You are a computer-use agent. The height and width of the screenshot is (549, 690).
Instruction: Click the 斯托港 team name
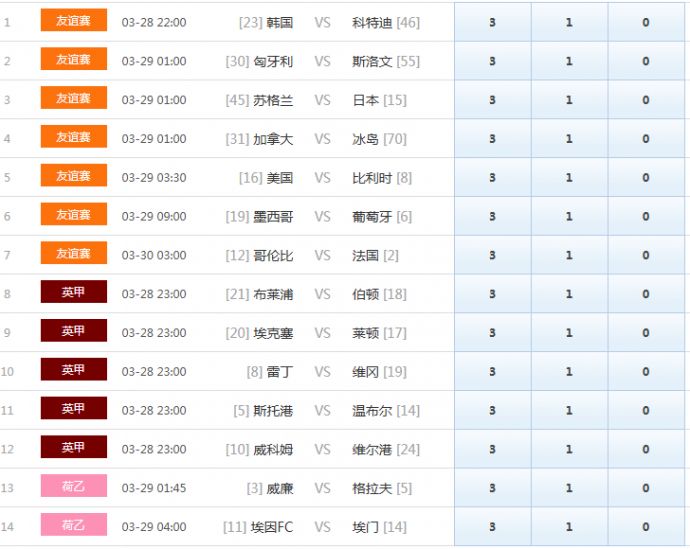(x=273, y=411)
